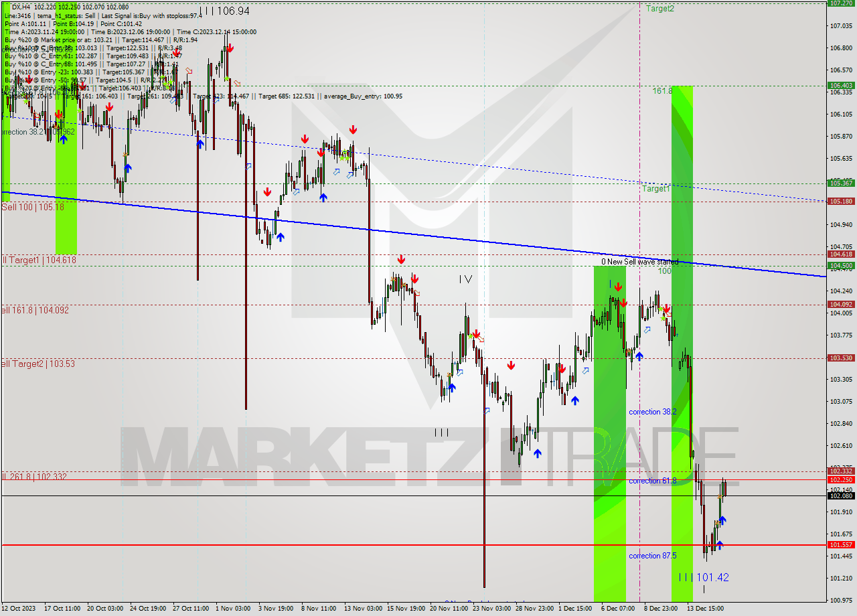Screen dimensions: 857x616
Task: Click the 101.210 axis price value
Action: (x=842, y=578)
